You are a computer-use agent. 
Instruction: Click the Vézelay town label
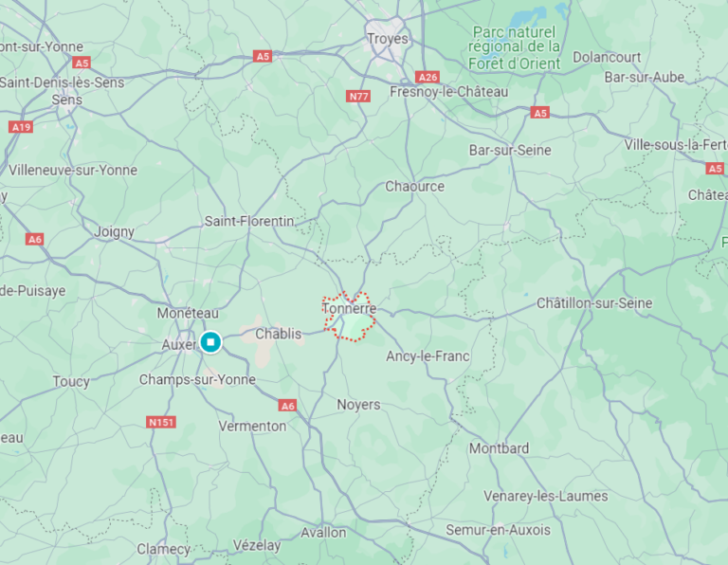coord(257,545)
